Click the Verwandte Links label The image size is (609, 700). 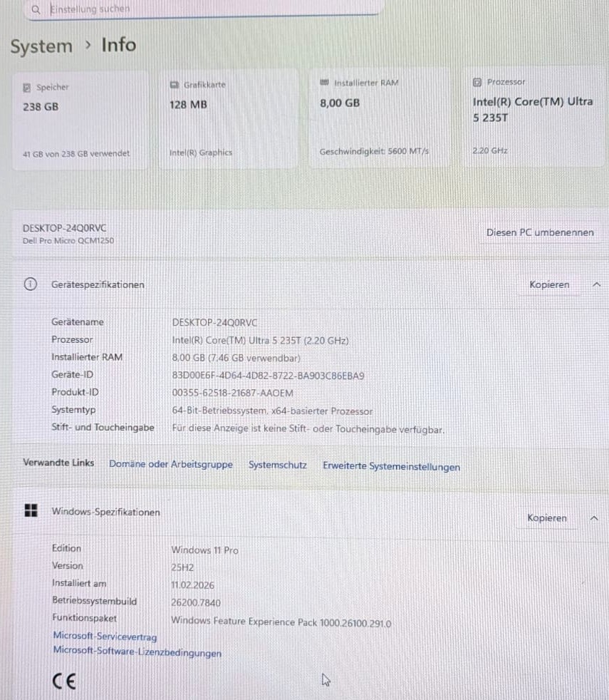pos(58,463)
